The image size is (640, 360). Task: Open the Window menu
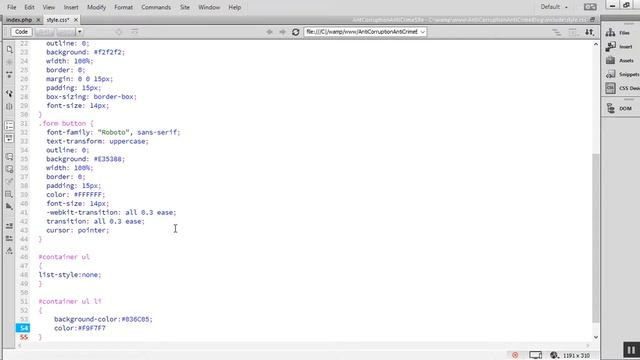click(x=209, y=7)
